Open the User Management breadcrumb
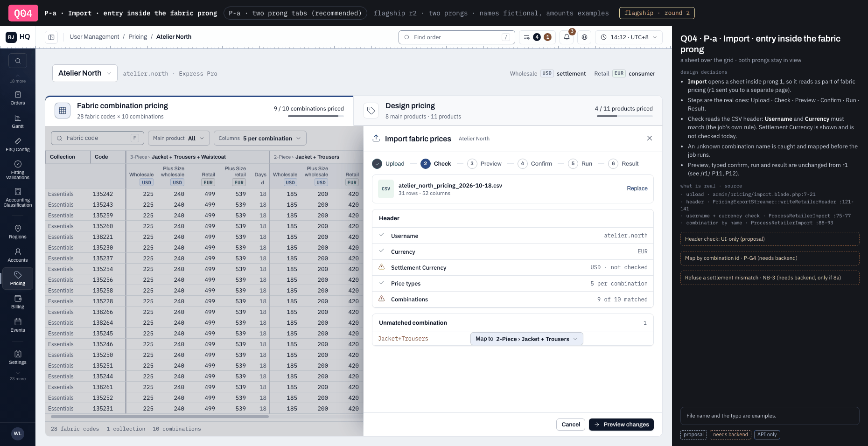The image size is (868, 446). tap(94, 37)
